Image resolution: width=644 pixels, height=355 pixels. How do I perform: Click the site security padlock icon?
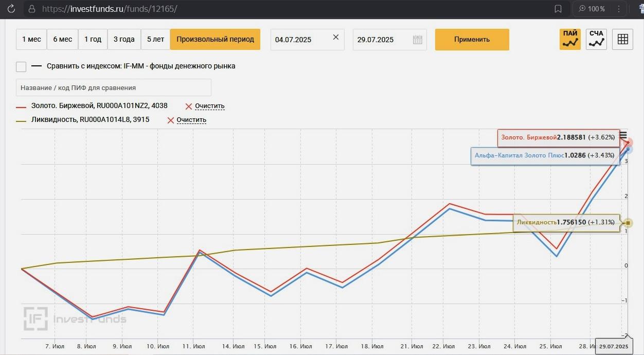[32, 9]
